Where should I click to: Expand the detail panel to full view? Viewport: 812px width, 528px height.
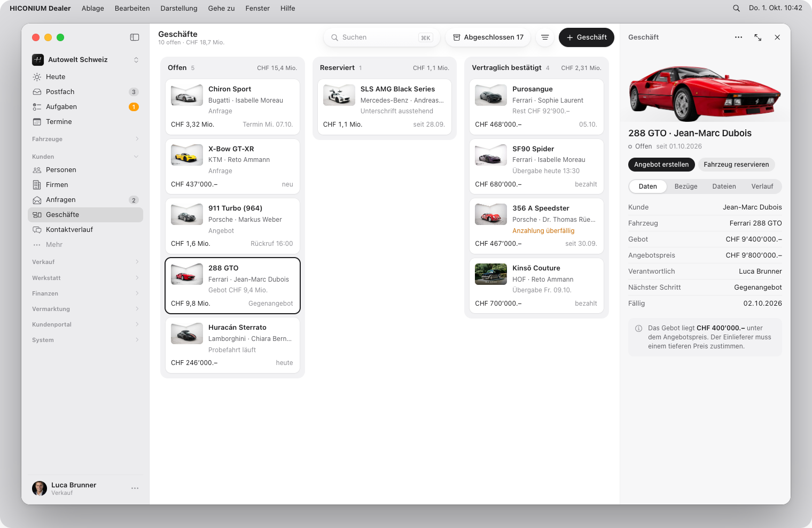(x=758, y=37)
